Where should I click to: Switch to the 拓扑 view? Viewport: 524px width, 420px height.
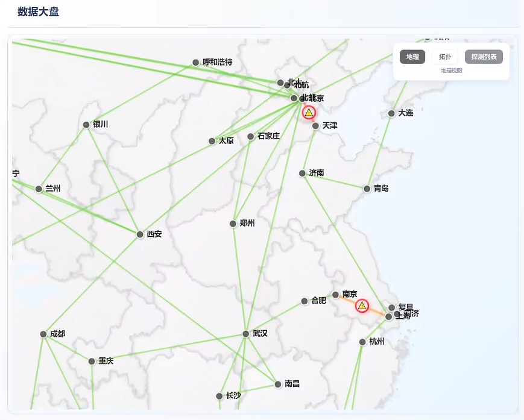point(444,57)
